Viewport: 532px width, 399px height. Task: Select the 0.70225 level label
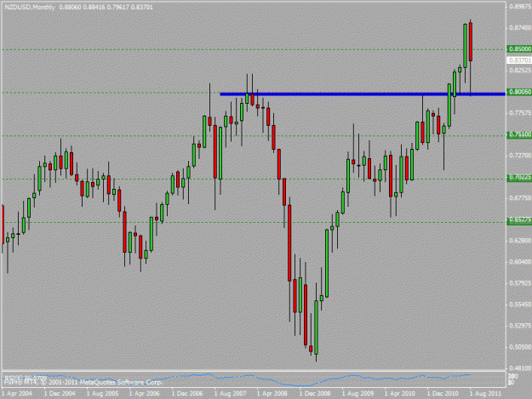pos(520,177)
